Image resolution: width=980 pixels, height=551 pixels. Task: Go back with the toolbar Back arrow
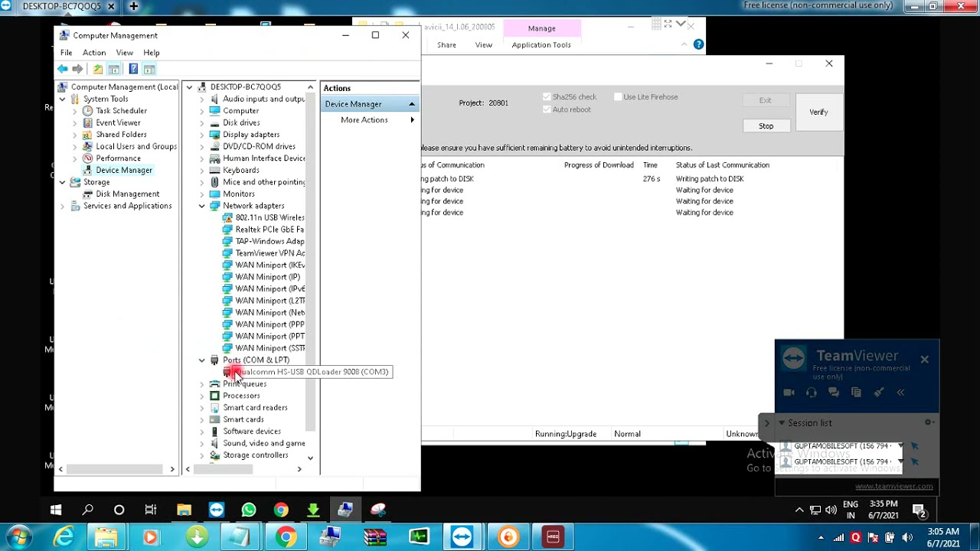pyautogui.click(x=63, y=69)
